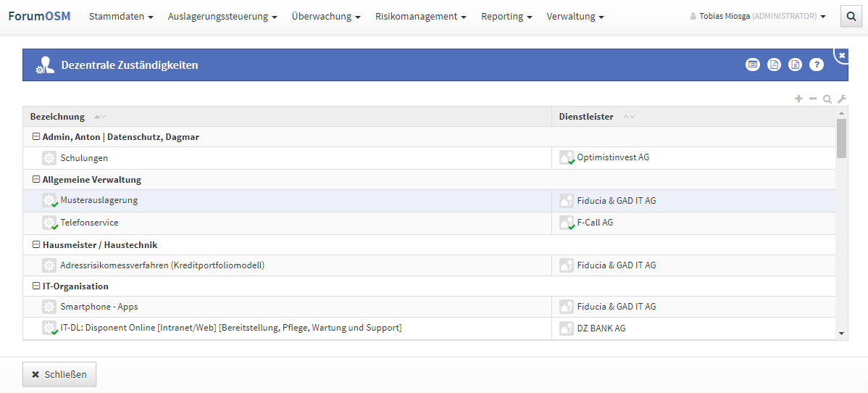Open the global search button

pos(850,17)
